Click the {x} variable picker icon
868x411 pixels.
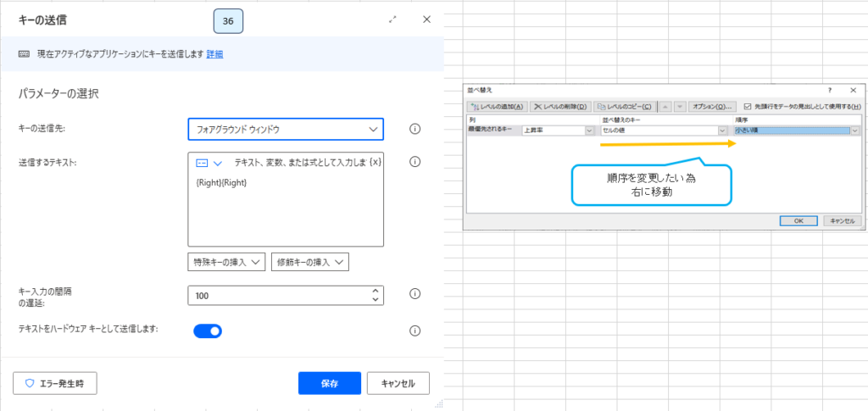[x=376, y=162]
